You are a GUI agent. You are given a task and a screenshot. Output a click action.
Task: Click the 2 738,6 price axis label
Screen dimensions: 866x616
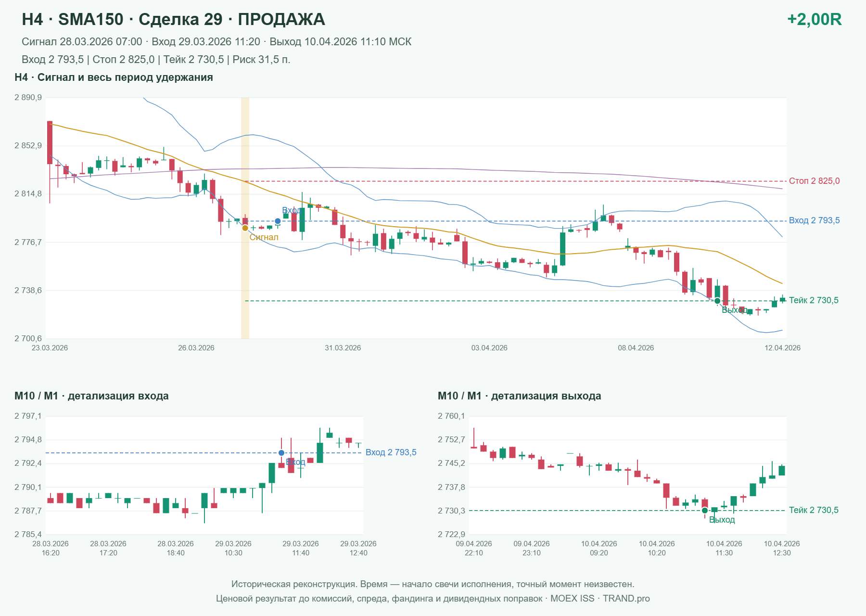(28, 290)
